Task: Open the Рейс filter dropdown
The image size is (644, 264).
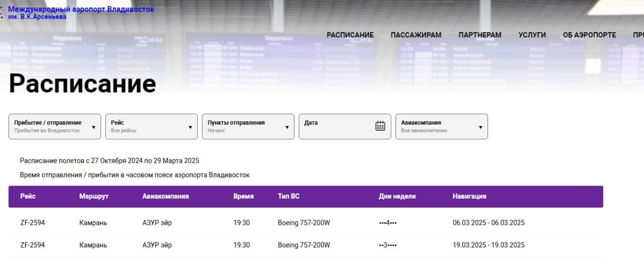Action: (x=151, y=126)
